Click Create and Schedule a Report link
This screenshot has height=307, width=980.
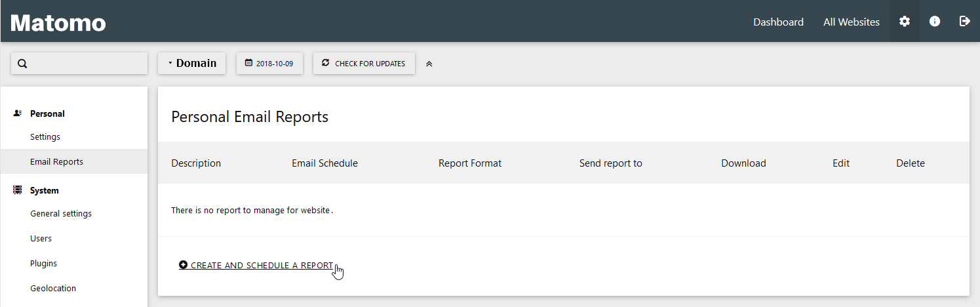click(262, 265)
